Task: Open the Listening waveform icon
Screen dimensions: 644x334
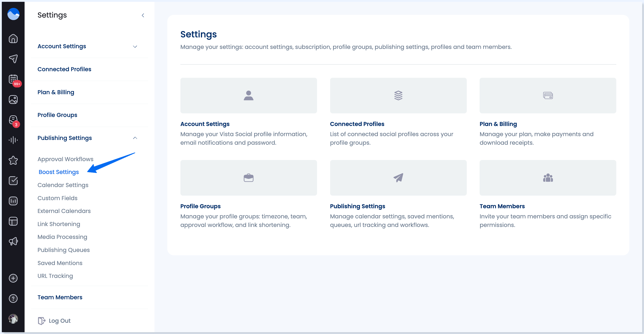Action: tap(13, 140)
